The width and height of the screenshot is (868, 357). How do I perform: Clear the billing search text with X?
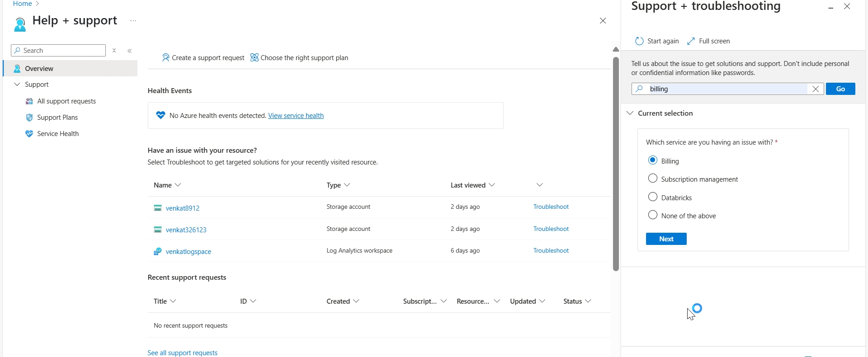click(816, 89)
